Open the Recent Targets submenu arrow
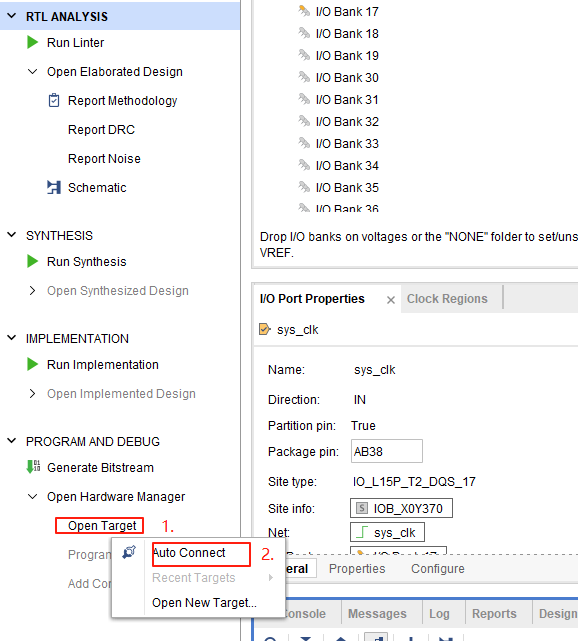The height and width of the screenshot is (641, 578). pyautogui.click(x=271, y=578)
